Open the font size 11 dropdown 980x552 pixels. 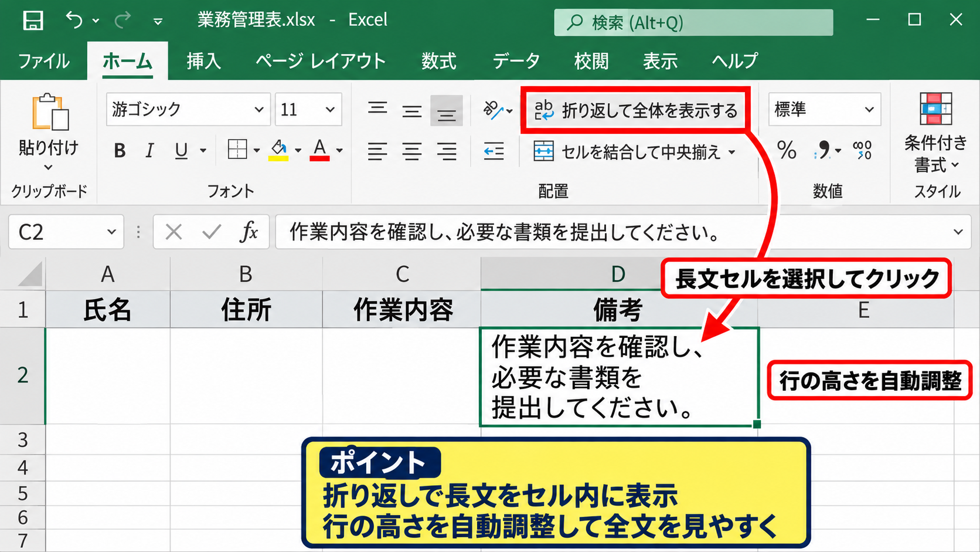330,110
